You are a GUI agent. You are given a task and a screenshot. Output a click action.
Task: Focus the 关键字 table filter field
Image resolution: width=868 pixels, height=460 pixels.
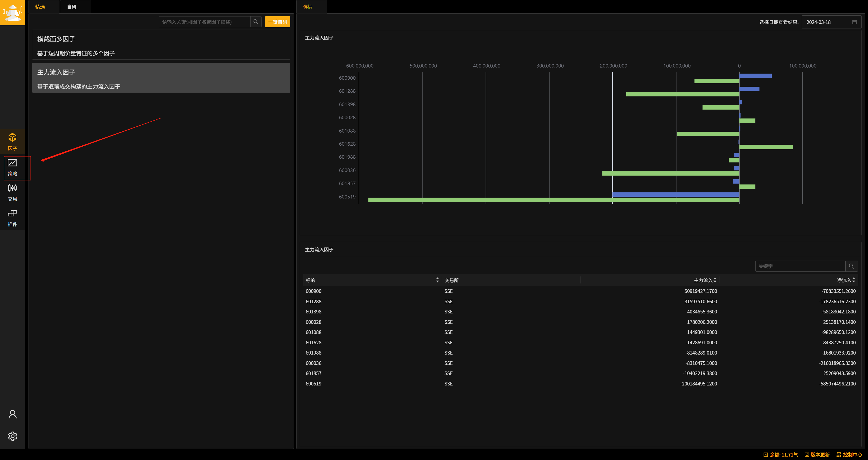point(800,266)
